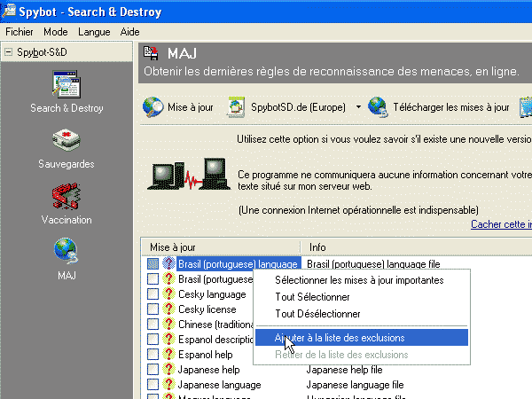Click the cut-off toolbar icon after Télécharger

[x=526, y=107]
